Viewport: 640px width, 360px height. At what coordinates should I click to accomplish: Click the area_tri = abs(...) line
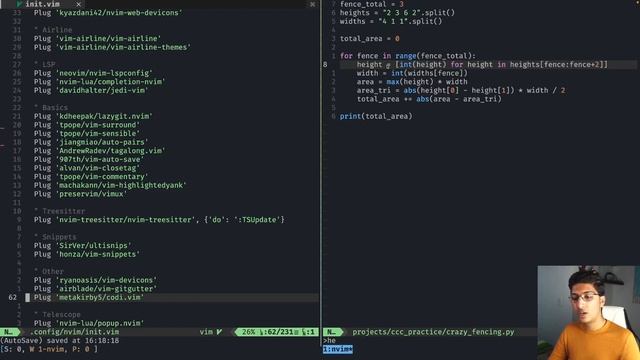point(461,90)
